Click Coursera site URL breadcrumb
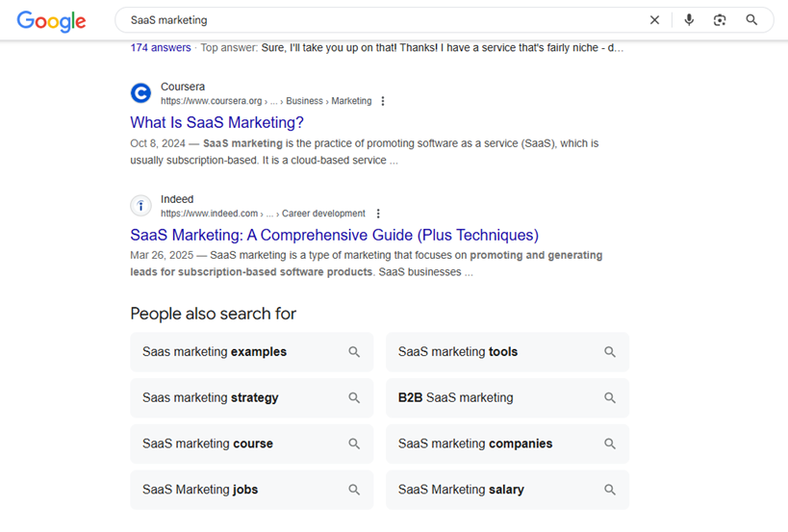The height and width of the screenshot is (532, 788). pyautogui.click(x=266, y=101)
